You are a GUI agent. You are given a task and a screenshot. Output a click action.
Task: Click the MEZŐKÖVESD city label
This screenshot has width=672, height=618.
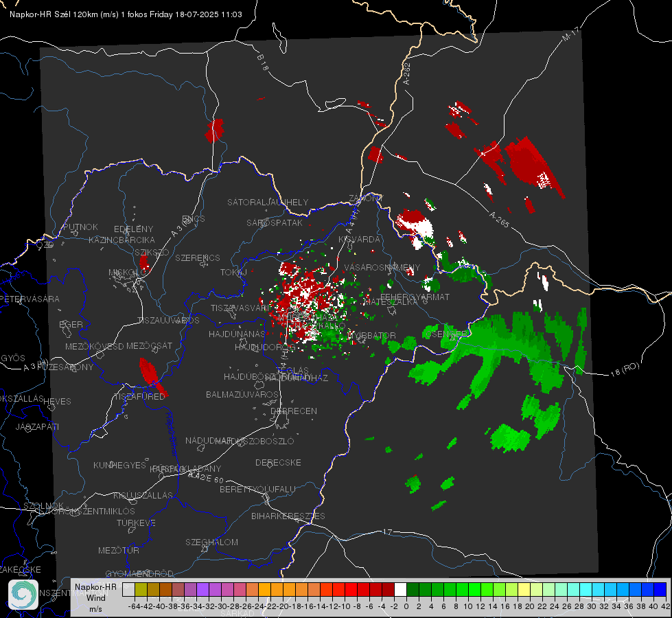pyautogui.click(x=94, y=346)
